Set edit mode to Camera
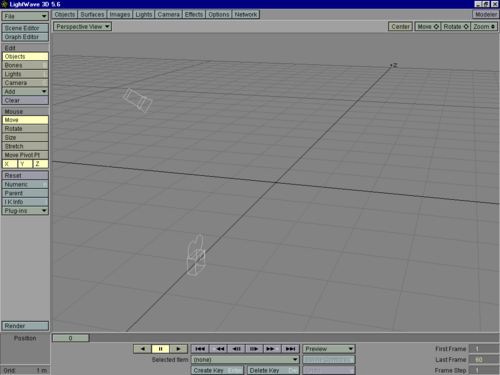Viewport: 500px width, 375px height. coord(25,83)
